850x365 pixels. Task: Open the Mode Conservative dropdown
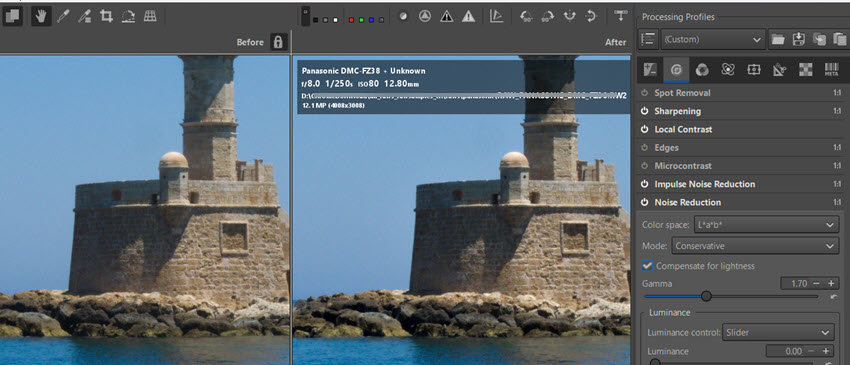[755, 246]
